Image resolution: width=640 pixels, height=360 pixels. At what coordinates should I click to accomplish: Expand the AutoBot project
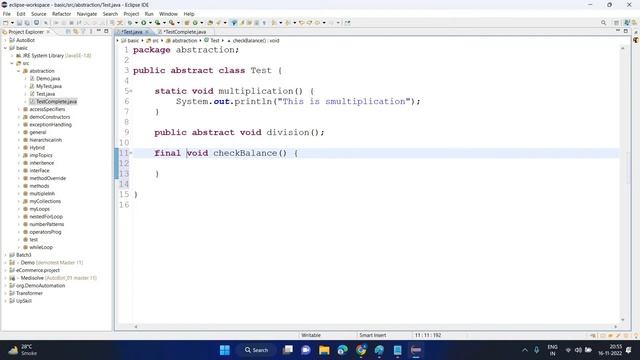pos(5,40)
